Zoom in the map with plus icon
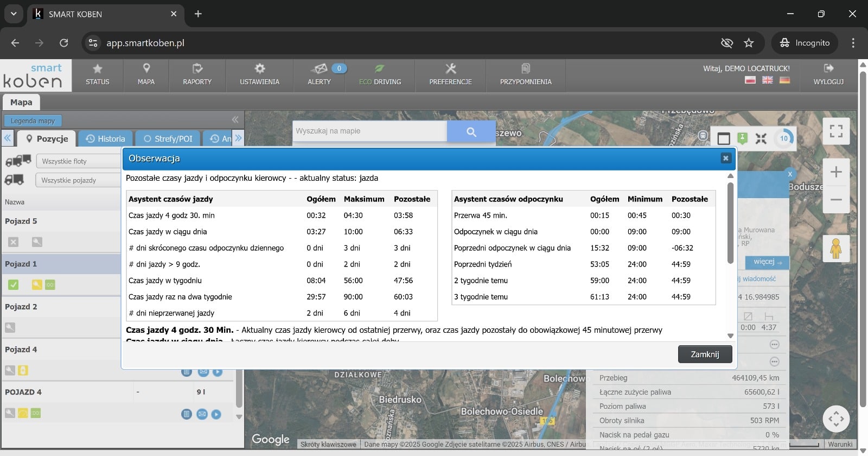Screen dimensions: 868x456 [x=836, y=172]
